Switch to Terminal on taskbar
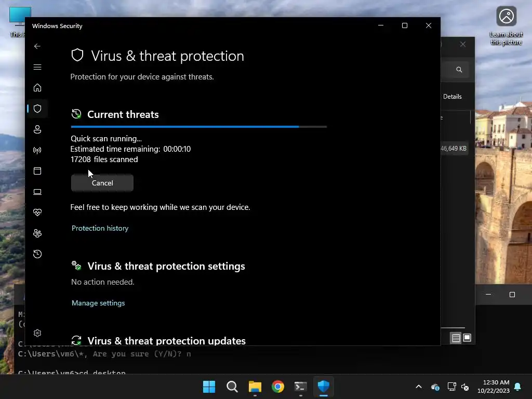 point(301,387)
